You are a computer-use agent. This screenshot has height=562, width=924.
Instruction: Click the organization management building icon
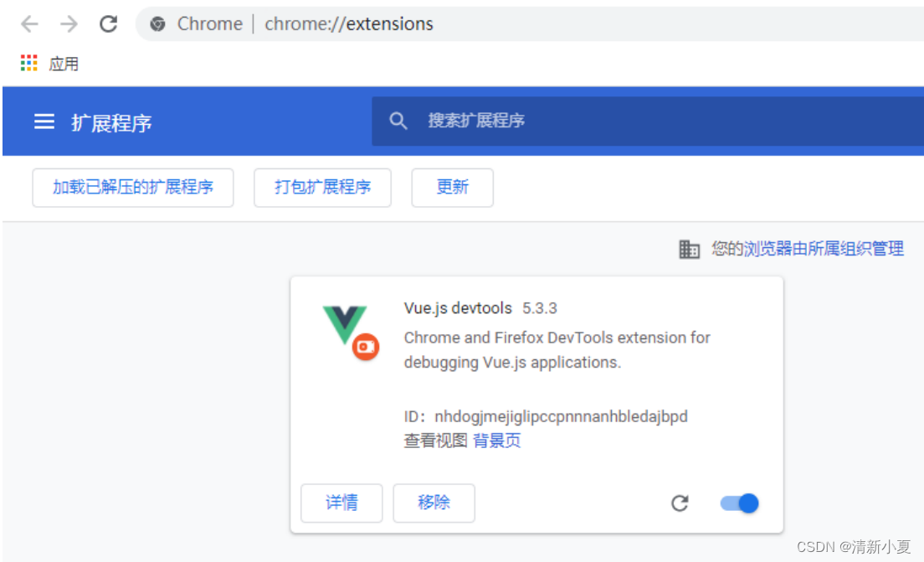click(690, 249)
